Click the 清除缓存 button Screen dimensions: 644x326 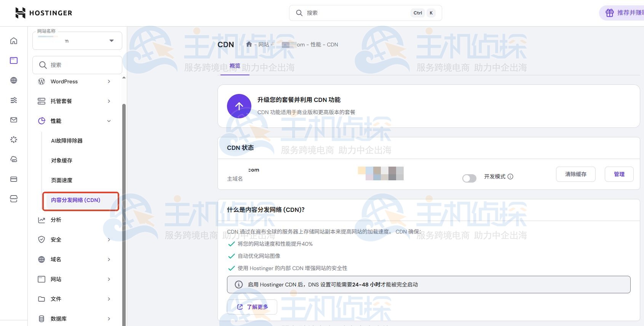click(576, 174)
